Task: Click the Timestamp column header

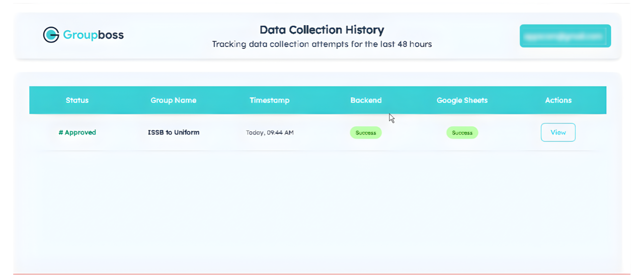Action: [x=270, y=100]
